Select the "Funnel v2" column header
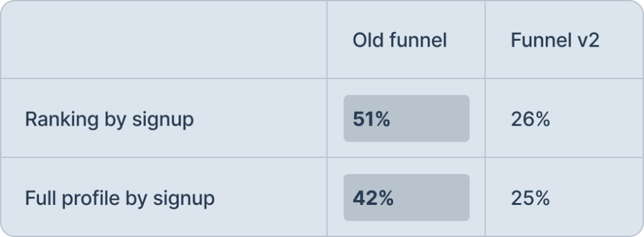This screenshot has width=644, height=237. [555, 40]
